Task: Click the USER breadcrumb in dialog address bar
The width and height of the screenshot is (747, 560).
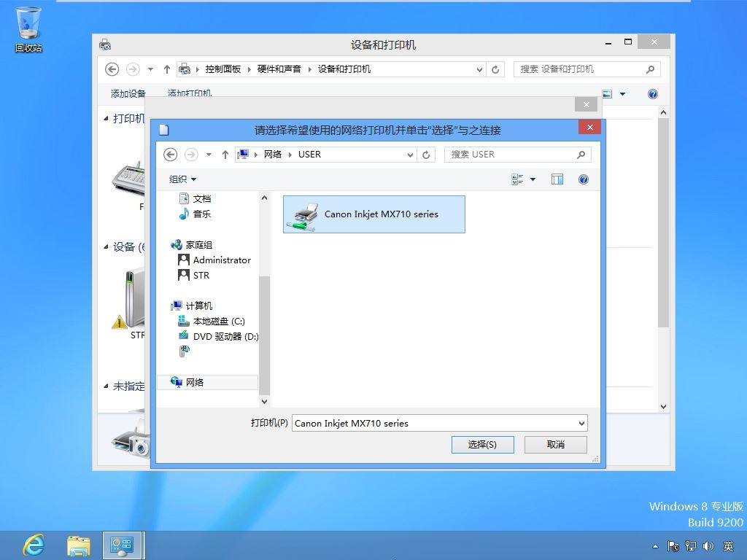Action: [x=309, y=155]
